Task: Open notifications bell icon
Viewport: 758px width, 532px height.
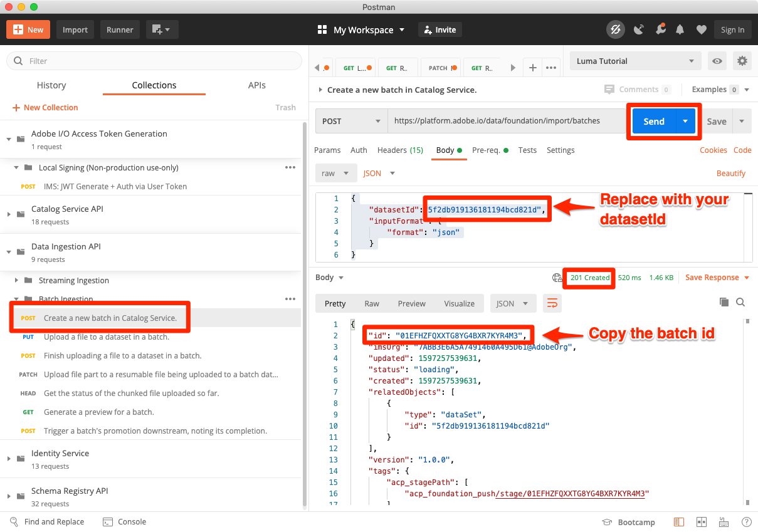Action: pos(680,29)
